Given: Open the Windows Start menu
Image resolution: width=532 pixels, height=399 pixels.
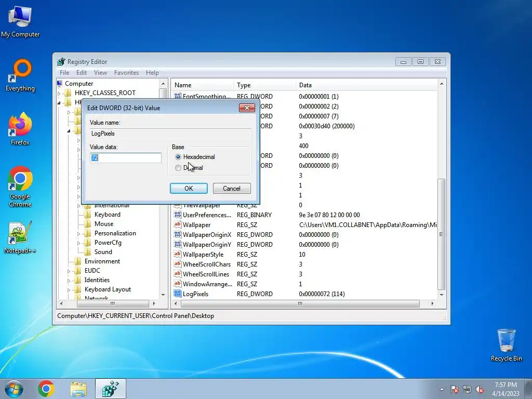Looking at the screenshot, I should point(14,389).
